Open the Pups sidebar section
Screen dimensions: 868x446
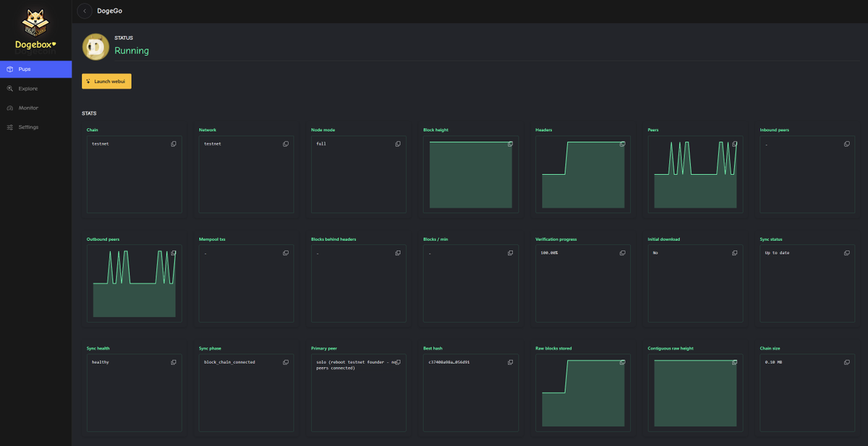point(35,69)
